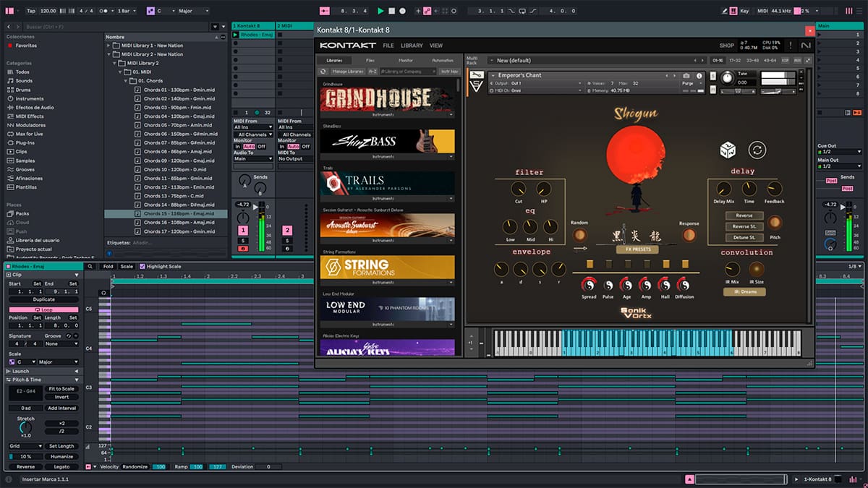The height and width of the screenshot is (488, 868).
Task: Click the keyboard icon next to Key
Action: tap(732, 11)
